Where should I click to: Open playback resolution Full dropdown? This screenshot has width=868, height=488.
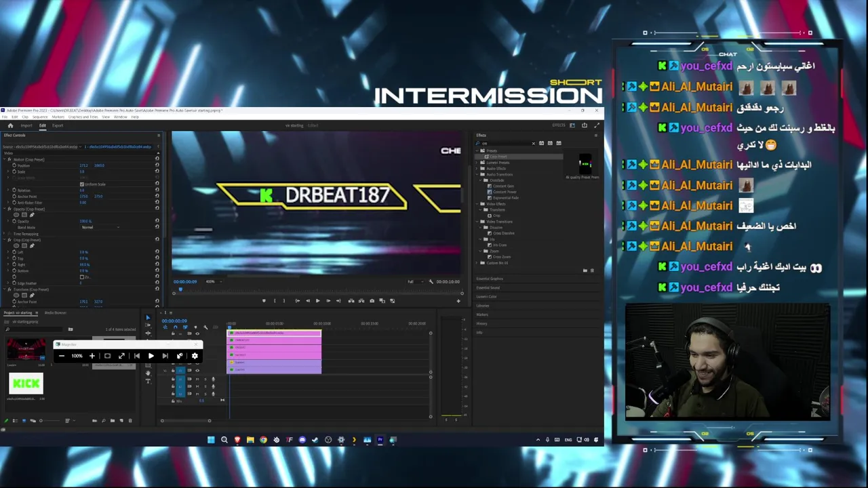point(415,281)
